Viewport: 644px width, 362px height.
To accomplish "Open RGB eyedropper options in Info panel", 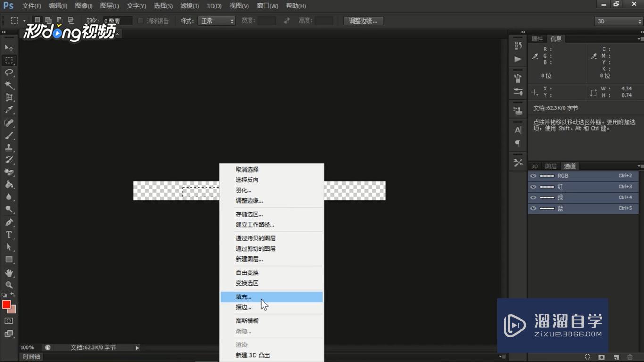I will 535,56.
